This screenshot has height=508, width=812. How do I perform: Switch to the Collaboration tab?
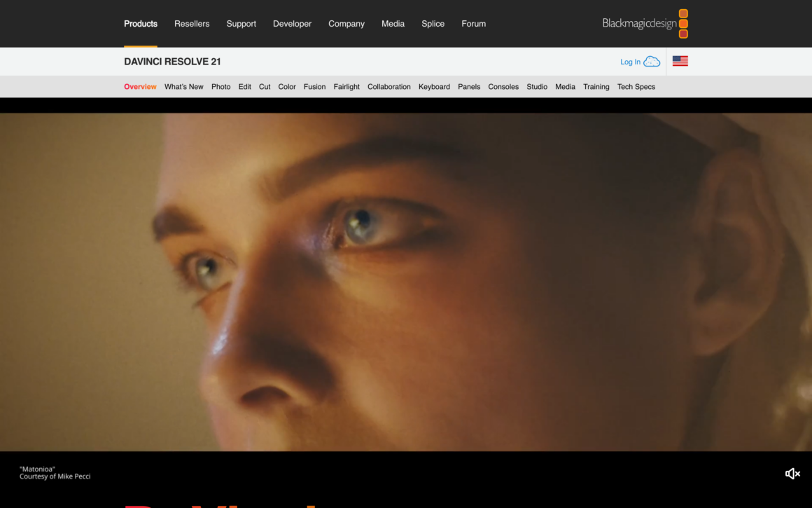click(x=388, y=86)
